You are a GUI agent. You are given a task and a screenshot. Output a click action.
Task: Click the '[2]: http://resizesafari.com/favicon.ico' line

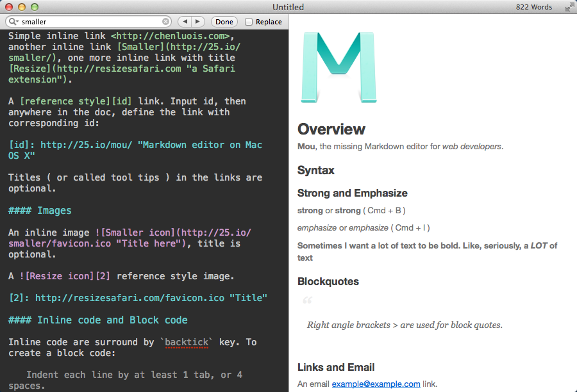tap(138, 298)
